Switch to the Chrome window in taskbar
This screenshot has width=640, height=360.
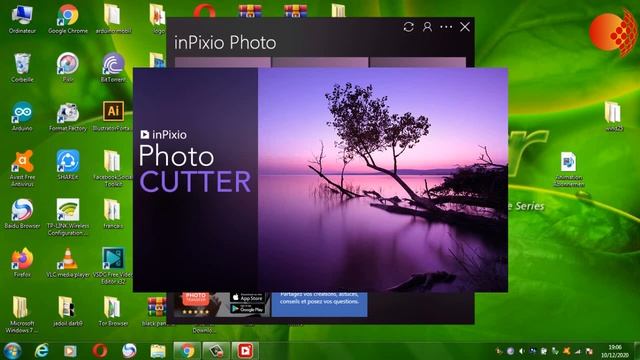188,351
